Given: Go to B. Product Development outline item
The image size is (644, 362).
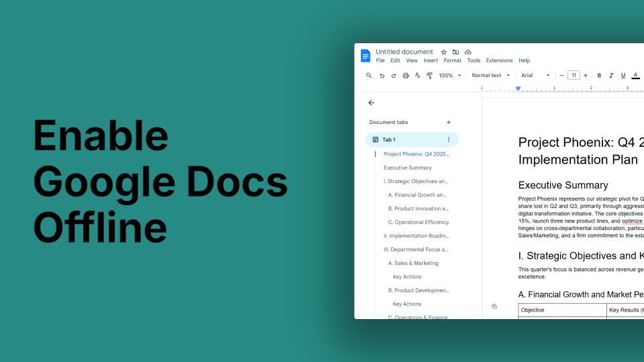Looking at the screenshot, I should tap(419, 290).
